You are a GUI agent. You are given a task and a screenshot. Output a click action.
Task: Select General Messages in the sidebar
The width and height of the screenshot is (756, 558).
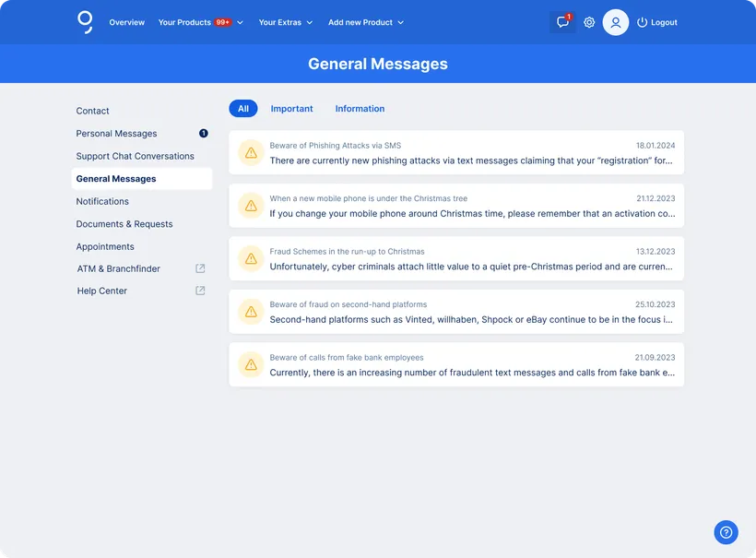pos(142,179)
